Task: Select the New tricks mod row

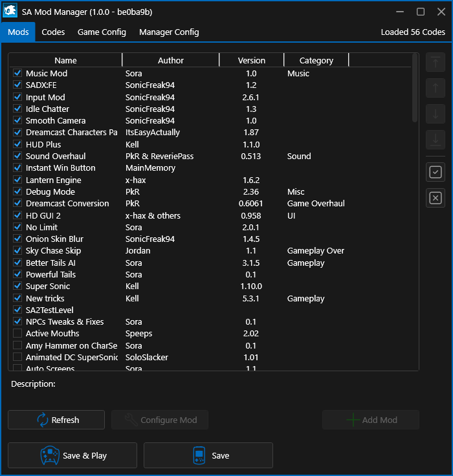Action: 211,298
